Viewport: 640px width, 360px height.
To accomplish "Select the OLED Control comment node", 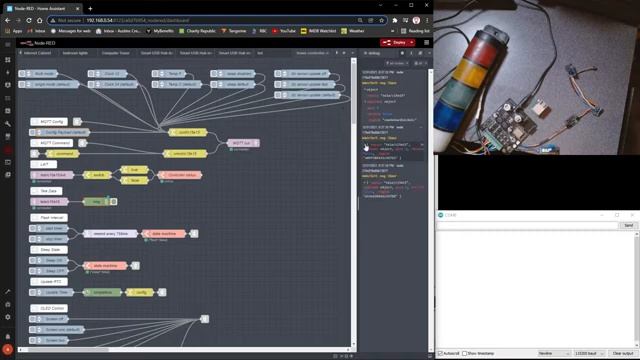I will [x=49, y=308].
